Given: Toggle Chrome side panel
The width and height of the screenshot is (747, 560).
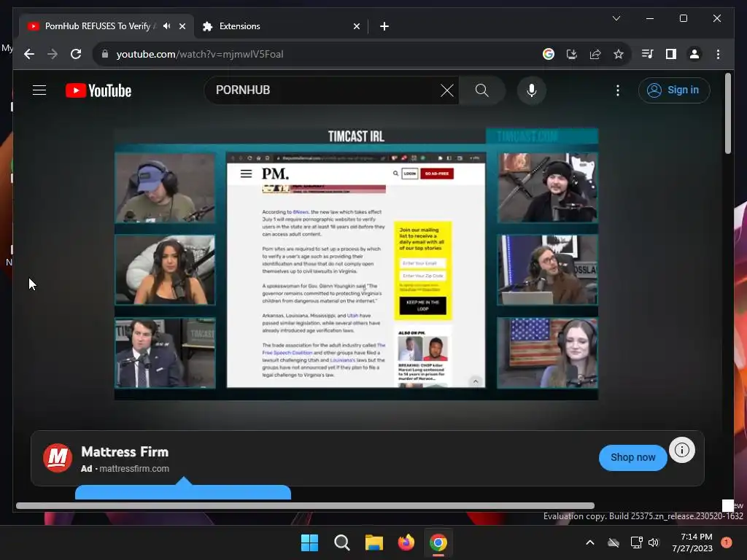Looking at the screenshot, I should [671, 54].
